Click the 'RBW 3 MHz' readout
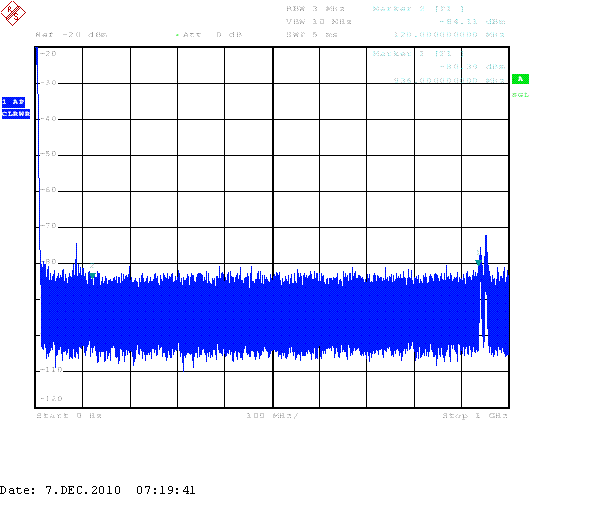 [315, 8]
